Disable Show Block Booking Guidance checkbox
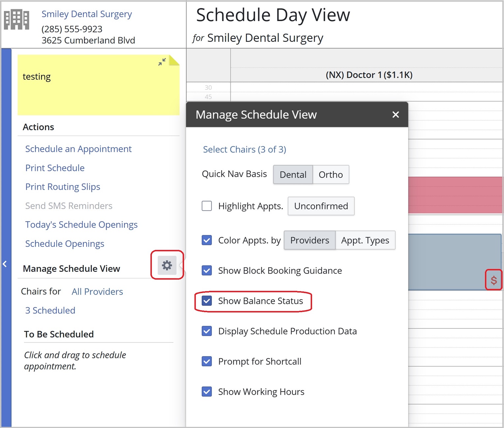Image resolution: width=504 pixels, height=428 pixels. [207, 271]
